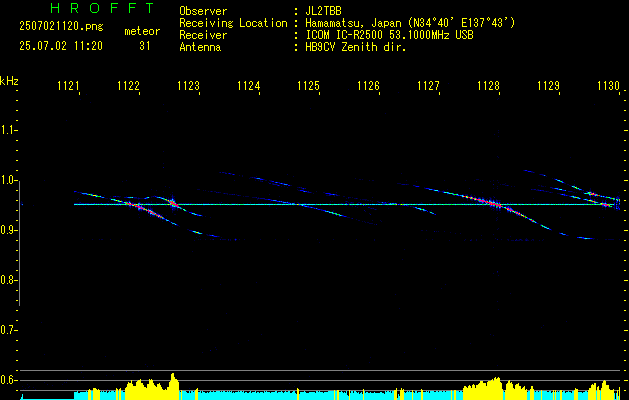Click the 1.0 kHz axis label
This screenshot has width=629, height=400.
point(8,180)
